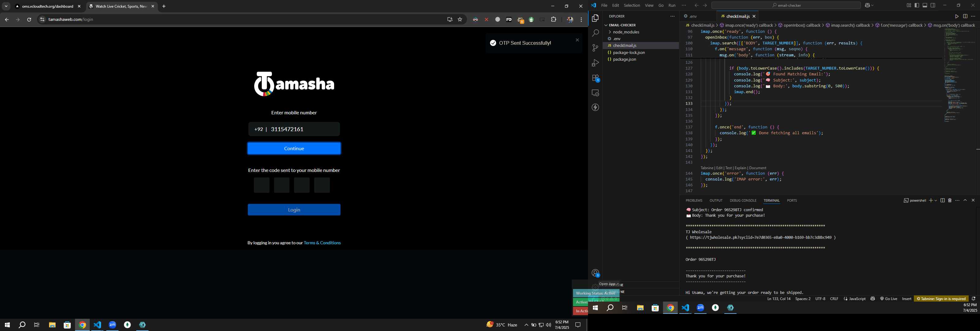Open VS Code menu bar overflow ellipsis

point(684,5)
